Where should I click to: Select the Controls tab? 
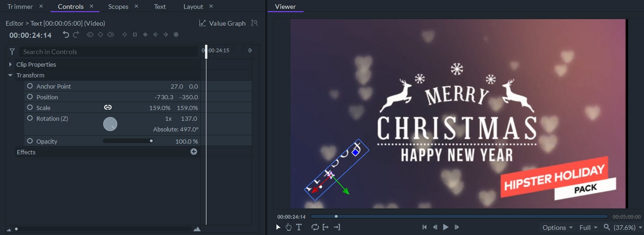(71, 7)
